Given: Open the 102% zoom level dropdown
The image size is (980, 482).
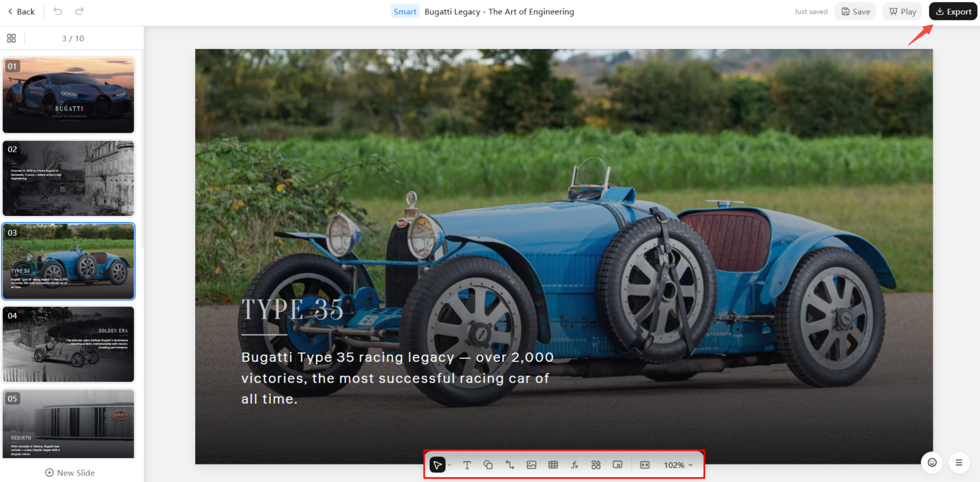Looking at the screenshot, I should [x=678, y=465].
